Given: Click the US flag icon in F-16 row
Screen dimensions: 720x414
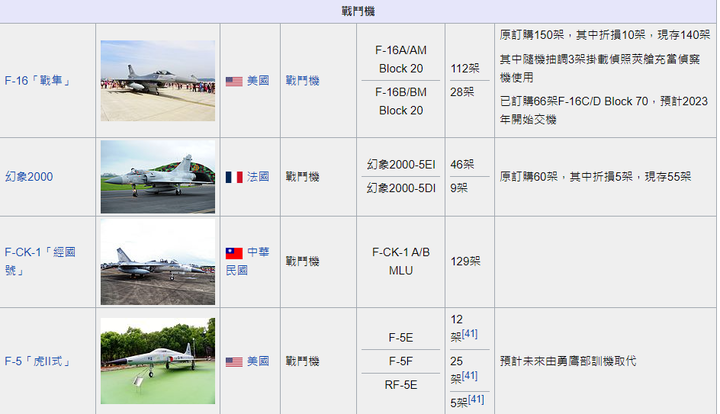Looking at the screenshot, I should [x=234, y=82].
